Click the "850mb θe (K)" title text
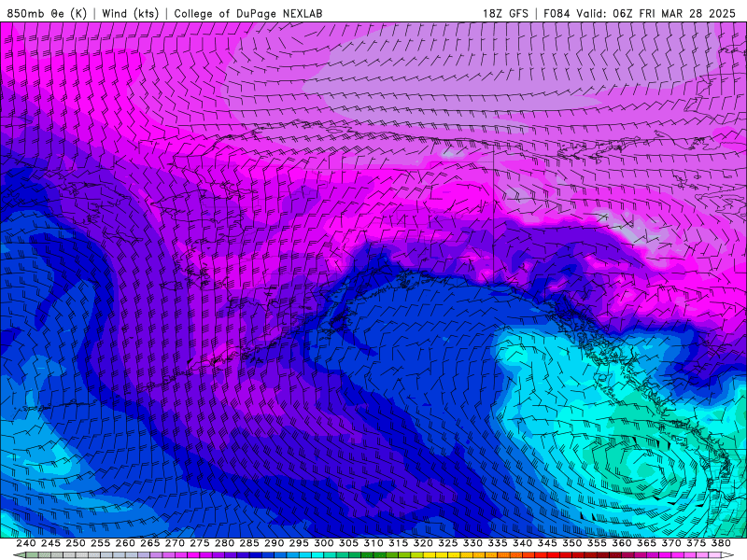Viewport: 747px width, 560px height. tap(47, 14)
